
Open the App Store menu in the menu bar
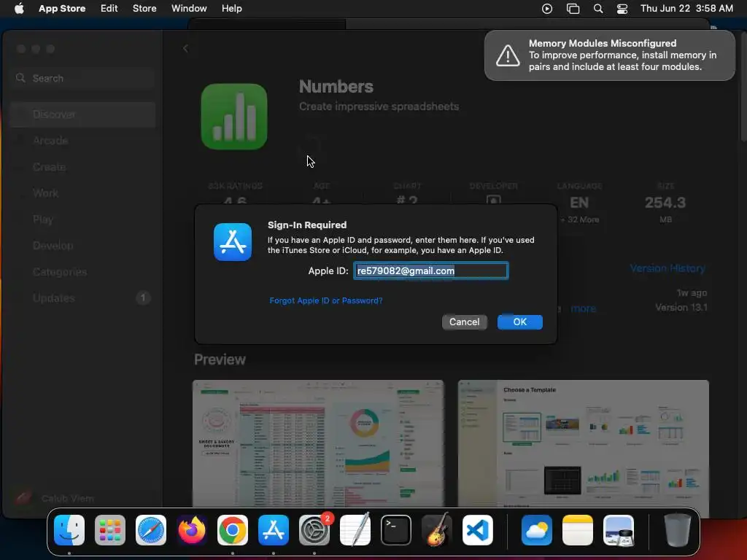tap(62, 8)
